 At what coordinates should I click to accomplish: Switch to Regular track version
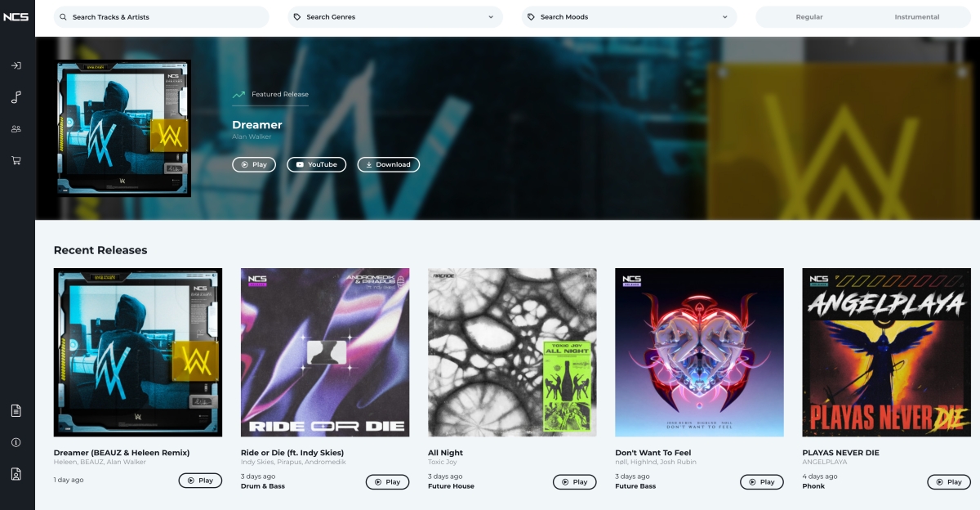tap(809, 16)
